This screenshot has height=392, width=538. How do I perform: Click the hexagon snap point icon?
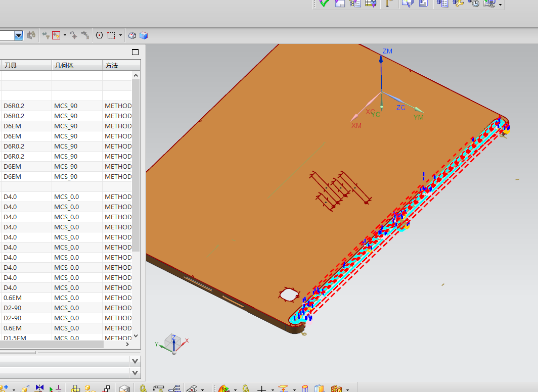coord(100,35)
